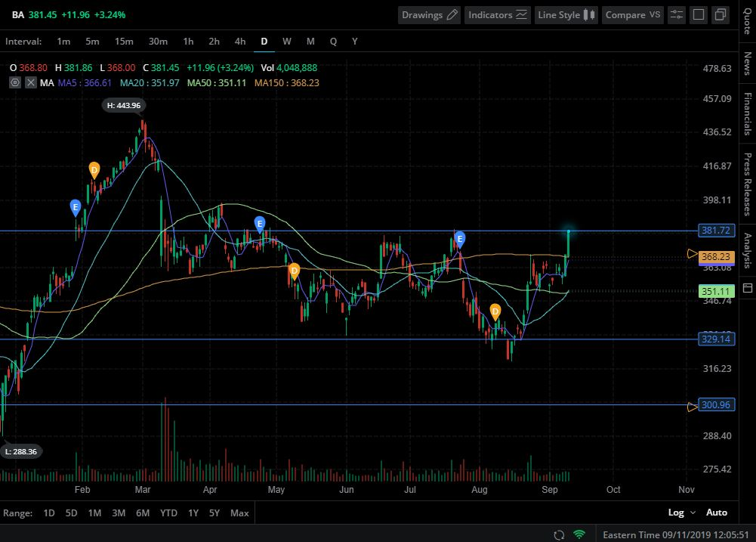Click the MA50 351.11 price tag
756x542 pixels.
(717, 292)
